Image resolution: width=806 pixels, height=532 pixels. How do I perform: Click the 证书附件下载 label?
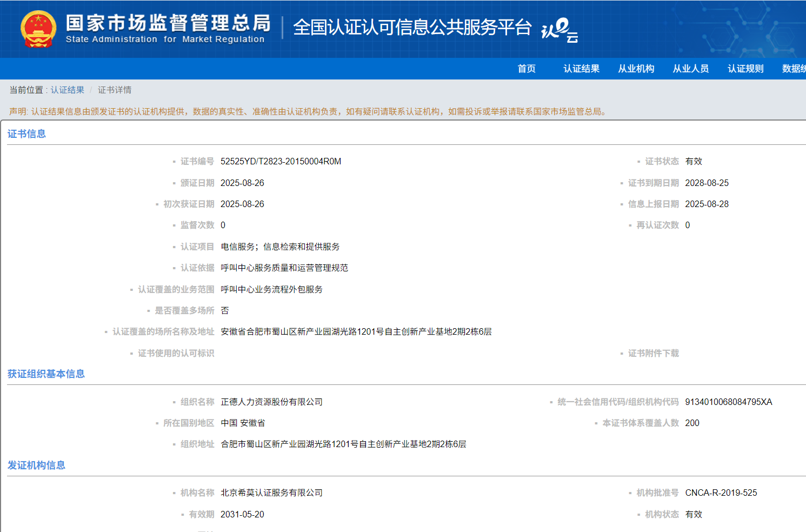click(x=653, y=353)
